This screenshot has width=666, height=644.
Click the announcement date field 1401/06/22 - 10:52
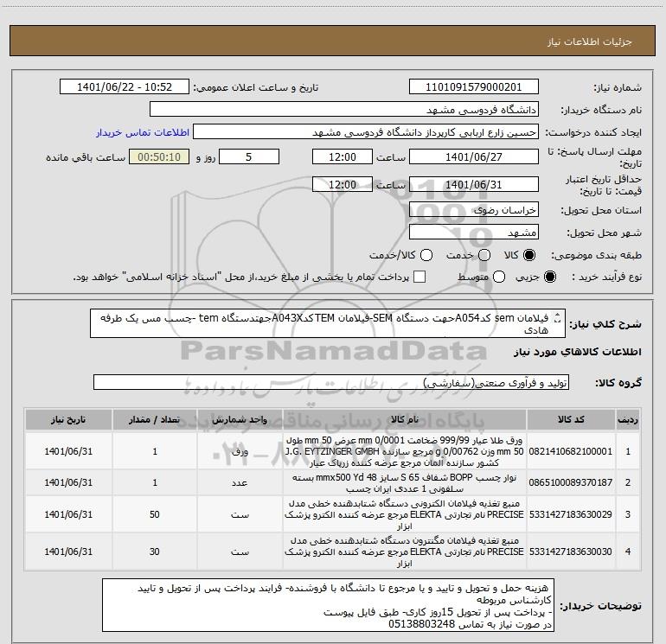coord(125,87)
